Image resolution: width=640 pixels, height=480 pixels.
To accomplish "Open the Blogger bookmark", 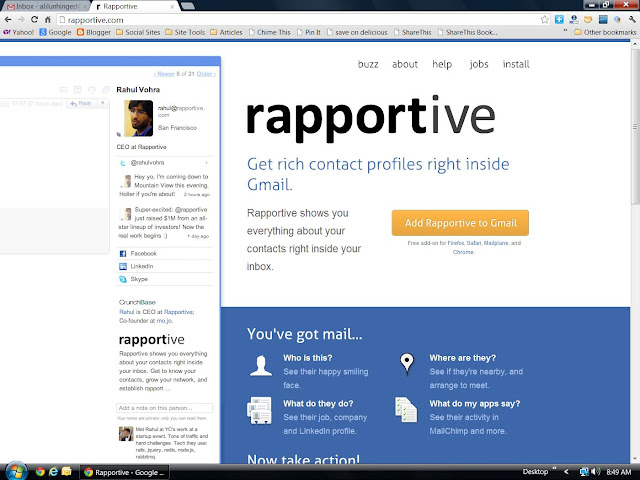I will point(94,32).
